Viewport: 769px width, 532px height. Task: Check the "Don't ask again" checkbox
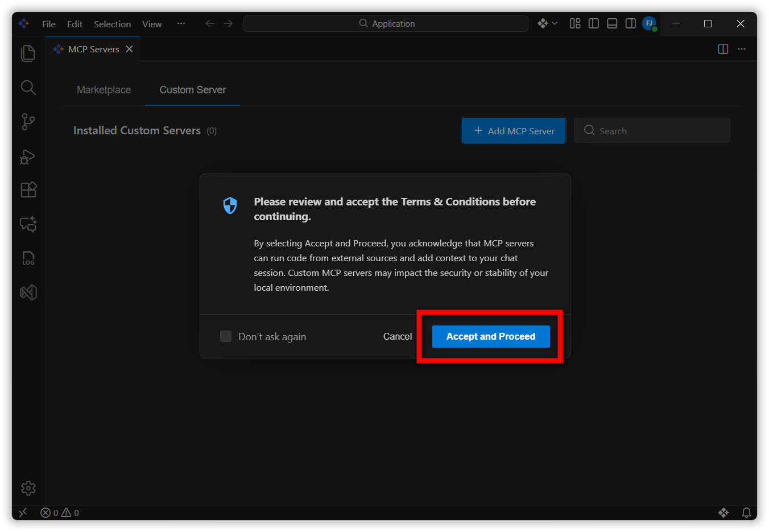[226, 336]
